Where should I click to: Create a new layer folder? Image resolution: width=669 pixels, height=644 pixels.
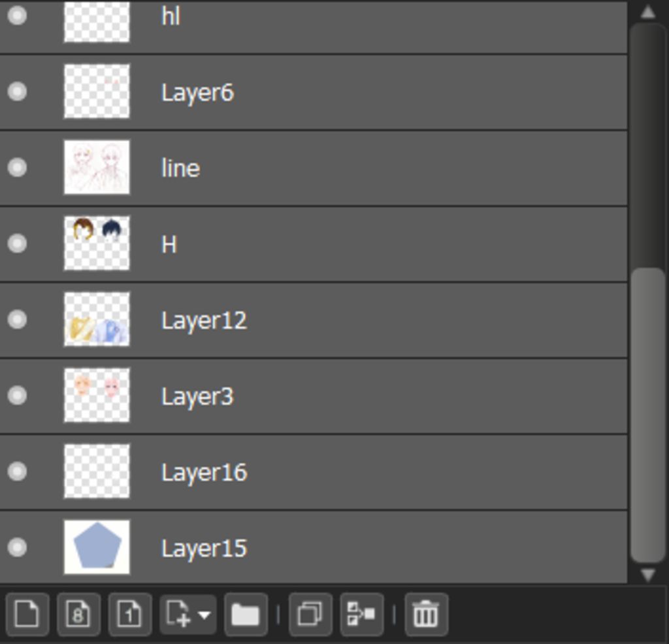(246, 615)
